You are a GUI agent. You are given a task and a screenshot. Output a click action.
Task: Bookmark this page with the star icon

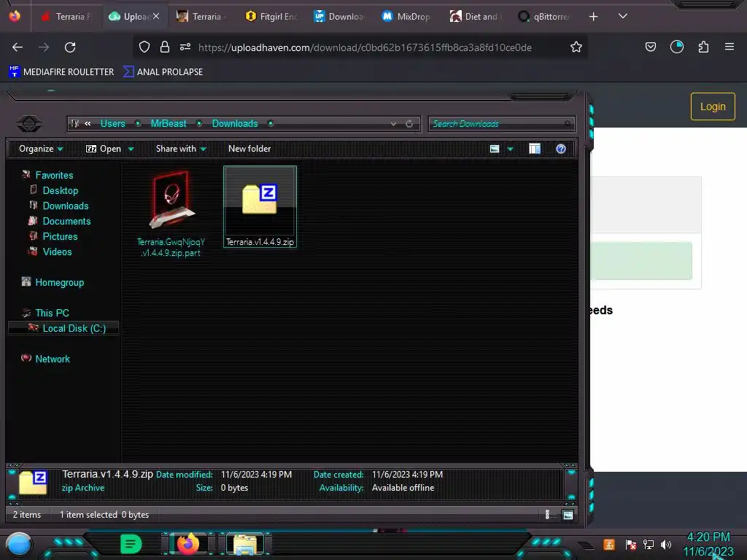576,47
